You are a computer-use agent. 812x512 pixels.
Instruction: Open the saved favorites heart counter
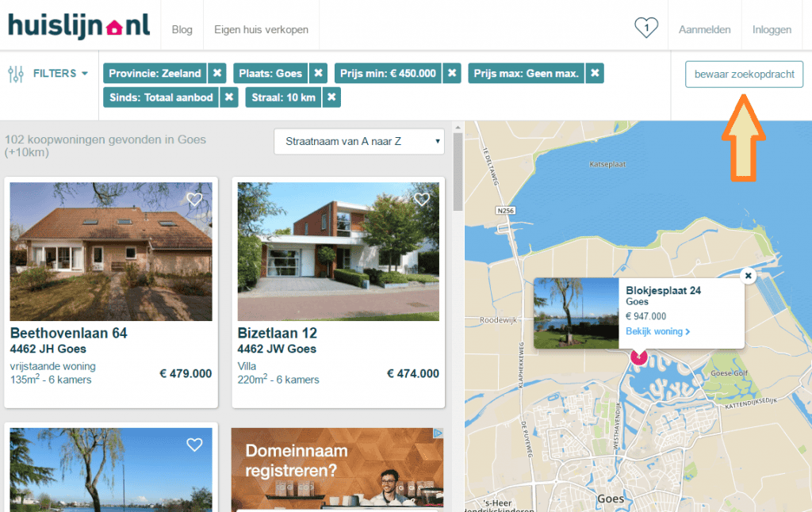(646, 28)
